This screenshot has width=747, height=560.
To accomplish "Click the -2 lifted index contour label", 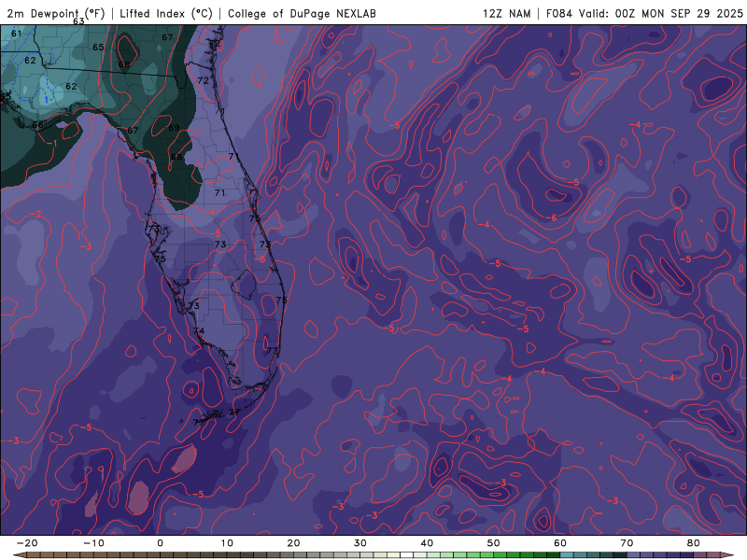I will pyautogui.click(x=35, y=215).
